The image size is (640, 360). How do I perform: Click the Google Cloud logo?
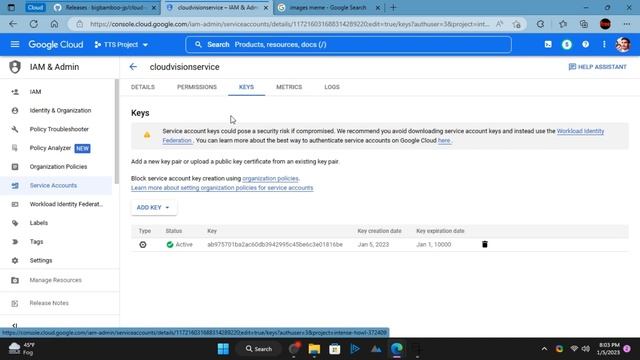click(56, 44)
